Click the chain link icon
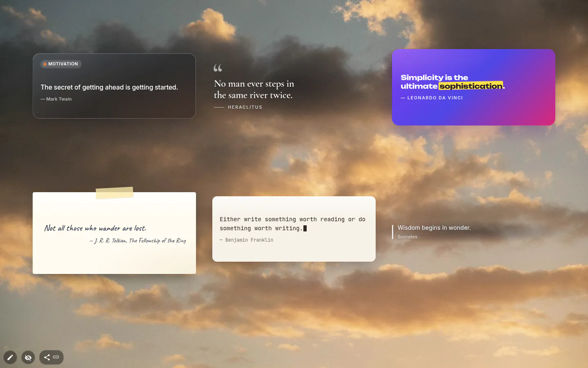Viewport: 588px width, 368px height. tap(56, 357)
